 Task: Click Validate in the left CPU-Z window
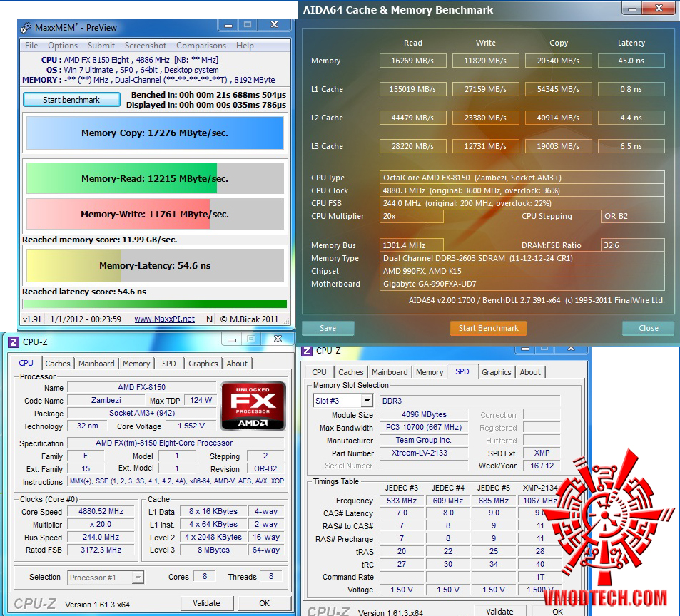click(206, 603)
